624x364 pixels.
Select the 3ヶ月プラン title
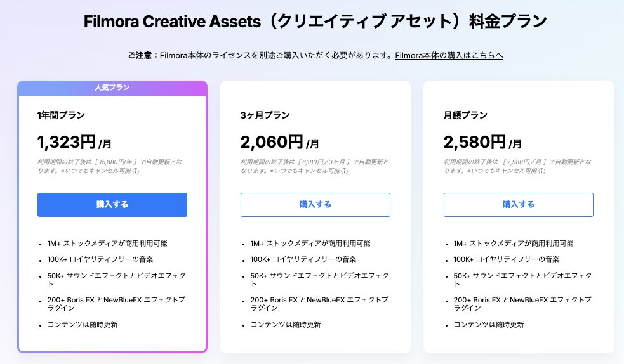point(265,115)
